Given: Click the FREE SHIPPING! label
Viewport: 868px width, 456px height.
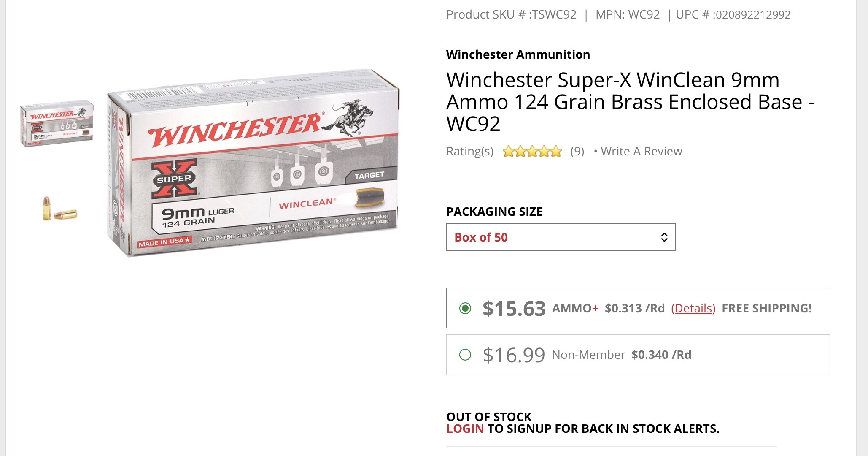Looking at the screenshot, I should (x=766, y=308).
